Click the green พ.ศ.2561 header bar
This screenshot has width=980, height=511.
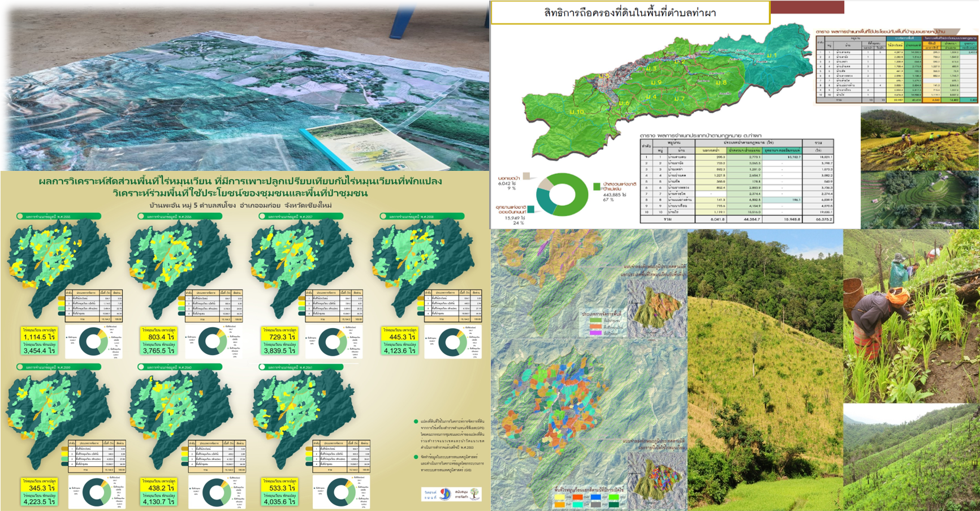pyautogui.click(x=301, y=367)
